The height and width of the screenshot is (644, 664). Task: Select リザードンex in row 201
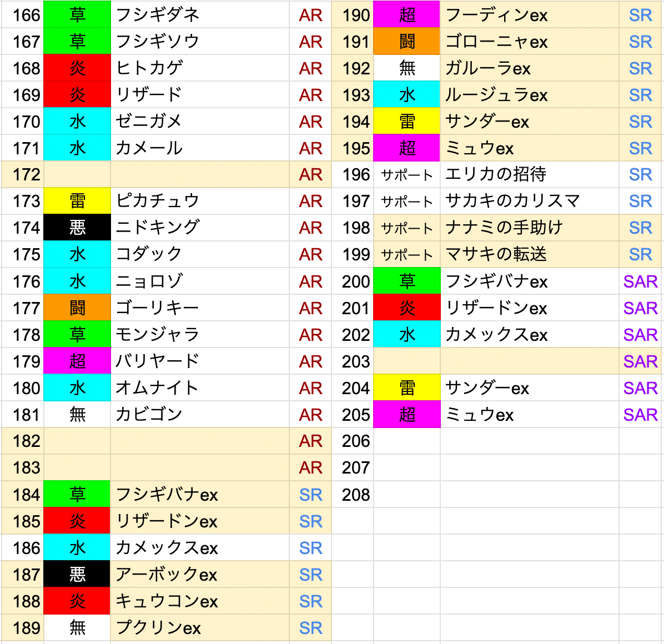(529, 308)
